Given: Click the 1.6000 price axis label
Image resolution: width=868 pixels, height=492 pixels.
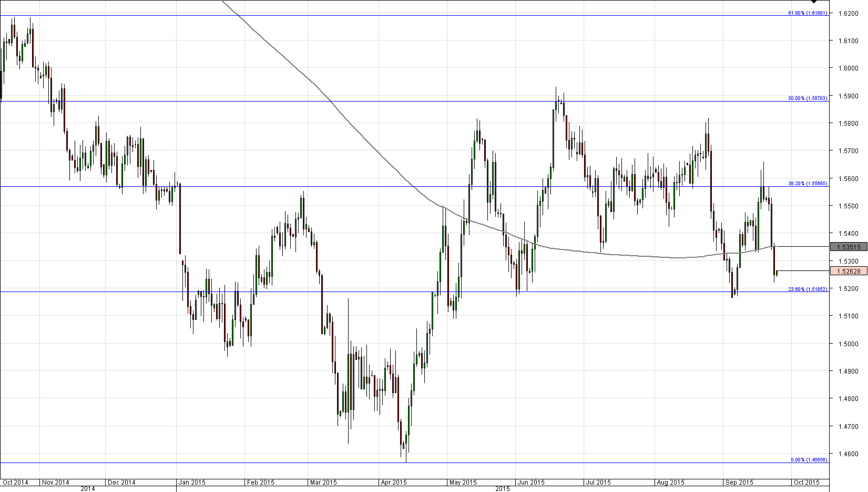Looking at the screenshot, I should (x=848, y=68).
